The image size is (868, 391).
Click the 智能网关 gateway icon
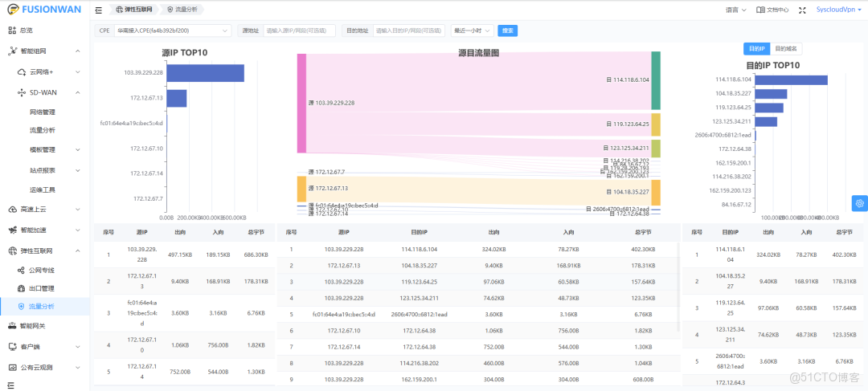click(x=14, y=326)
